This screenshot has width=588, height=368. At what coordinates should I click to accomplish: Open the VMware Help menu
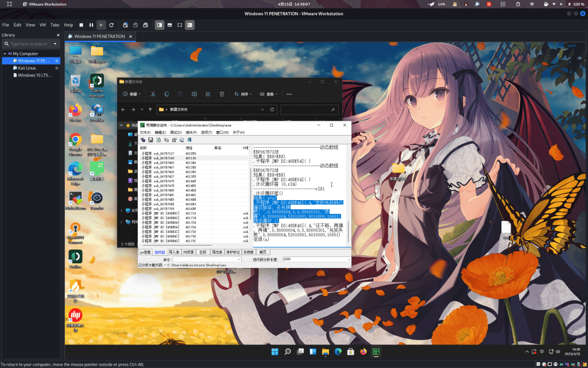tap(68, 25)
